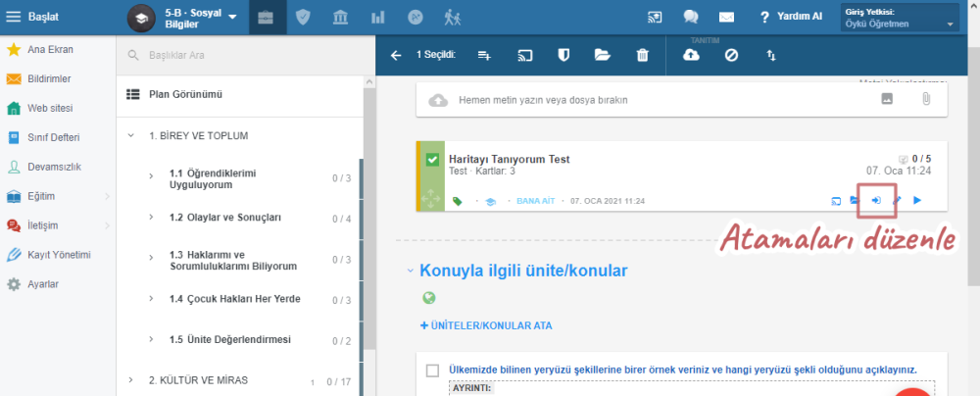The height and width of the screenshot is (396, 980).
Task: Click Atamaları düzenle arrow icon on test card
Action: click(876, 201)
